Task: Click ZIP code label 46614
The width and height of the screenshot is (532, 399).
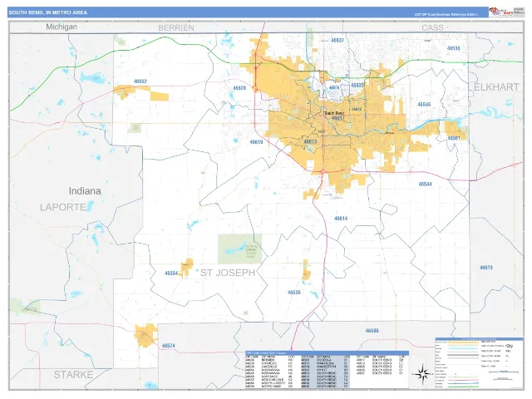Action: (x=341, y=219)
